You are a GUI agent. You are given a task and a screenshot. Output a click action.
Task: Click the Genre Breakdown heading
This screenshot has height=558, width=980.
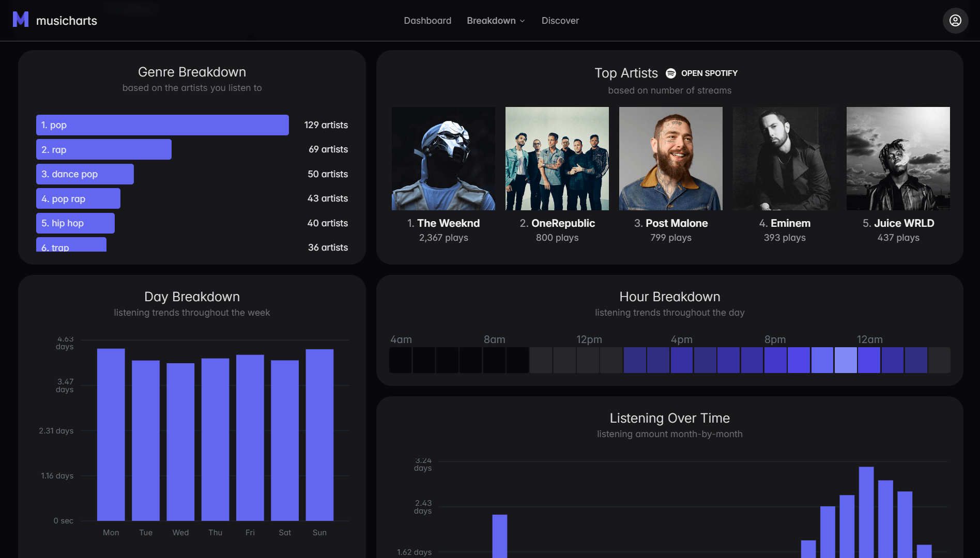click(192, 72)
